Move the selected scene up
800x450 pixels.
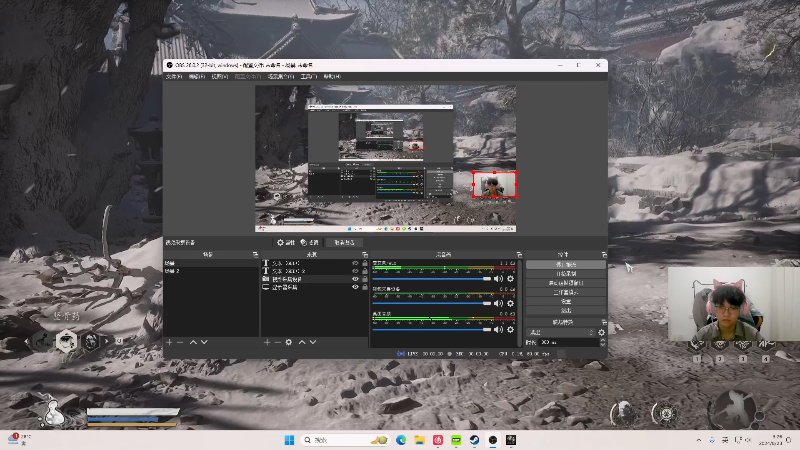(x=193, y=342)
